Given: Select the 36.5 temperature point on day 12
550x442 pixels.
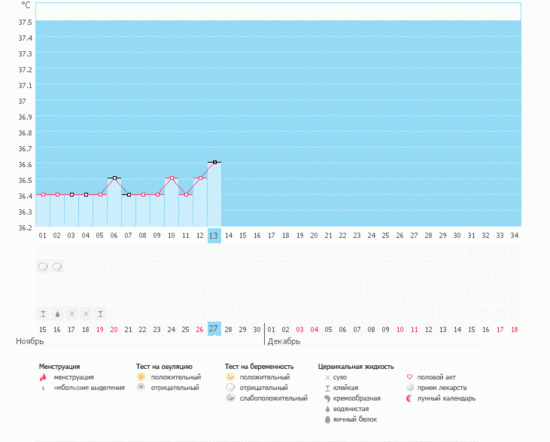Looking at the screenshot, I should (x=200, y=178).
